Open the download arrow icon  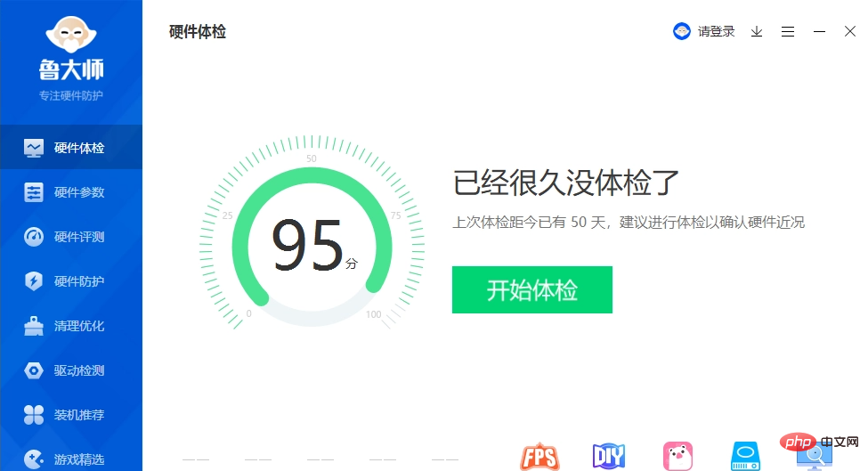(757, 31)
